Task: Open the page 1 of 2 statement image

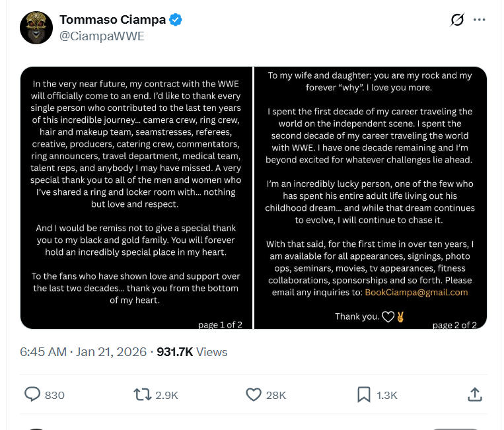Action: pyautogui.click(x=137, y=197)
